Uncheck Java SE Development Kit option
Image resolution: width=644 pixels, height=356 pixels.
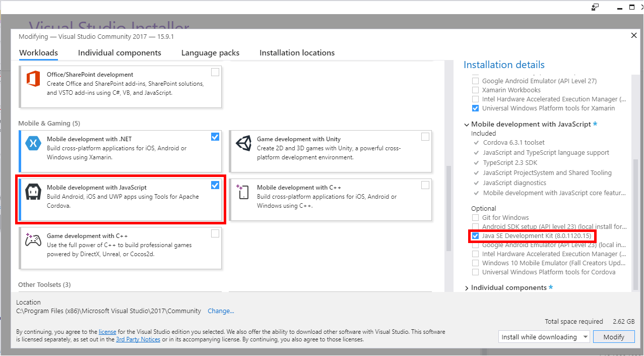tap(475, 236)
